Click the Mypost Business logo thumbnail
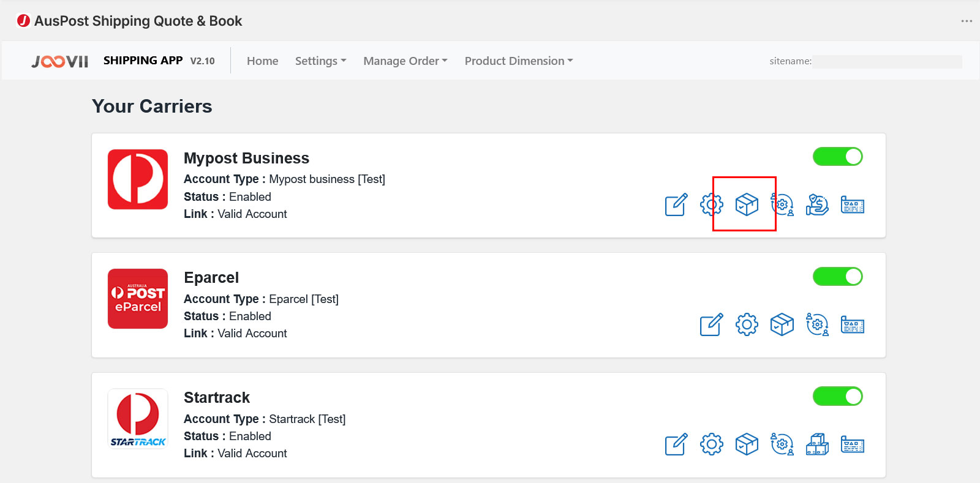Screen dimensions: 980x483 [138, 179]
